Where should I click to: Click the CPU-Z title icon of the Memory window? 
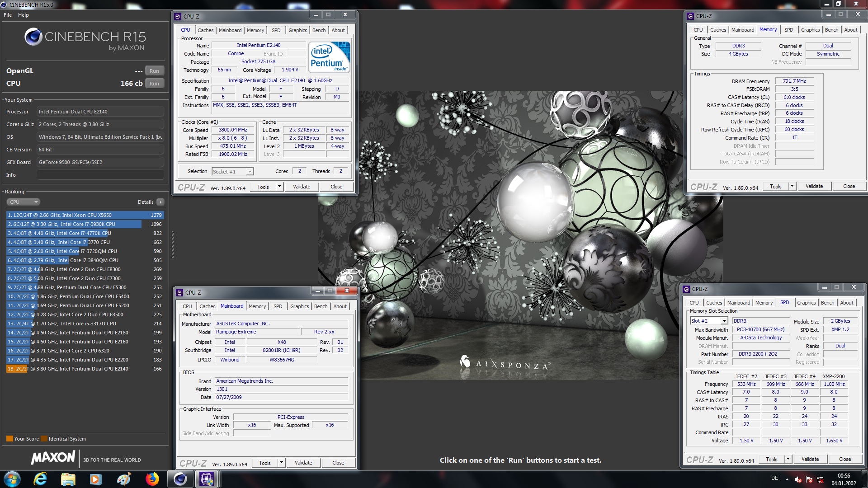click(690, 16)
